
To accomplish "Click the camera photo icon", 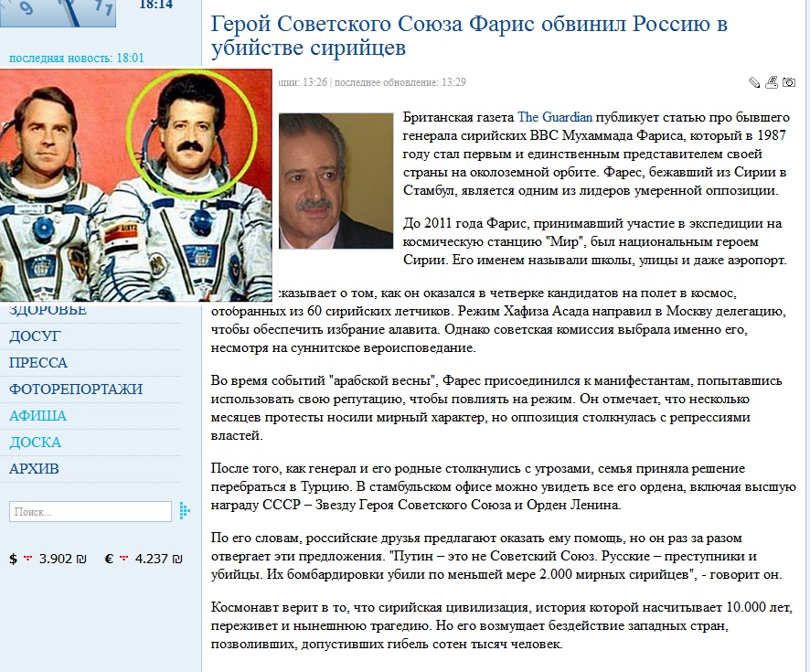I will click(x=788, y=82).
